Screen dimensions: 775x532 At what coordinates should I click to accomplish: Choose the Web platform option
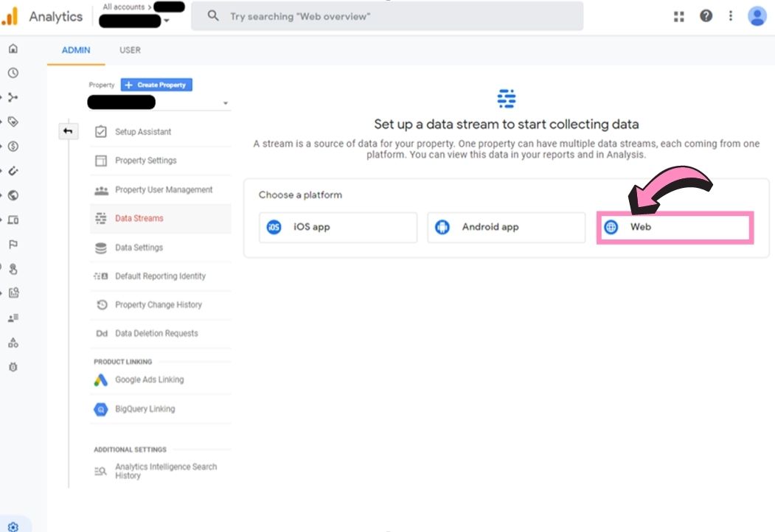coord(675,227)
